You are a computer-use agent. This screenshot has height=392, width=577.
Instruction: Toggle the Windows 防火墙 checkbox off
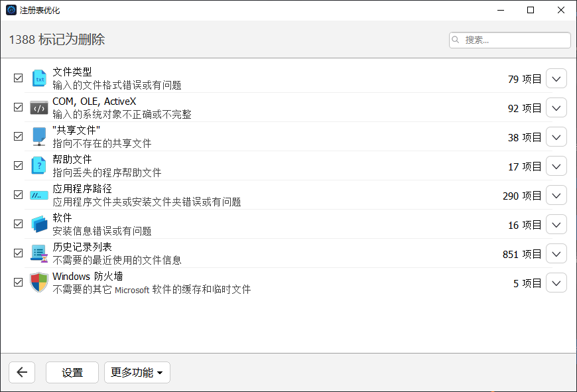coord(18,282)
